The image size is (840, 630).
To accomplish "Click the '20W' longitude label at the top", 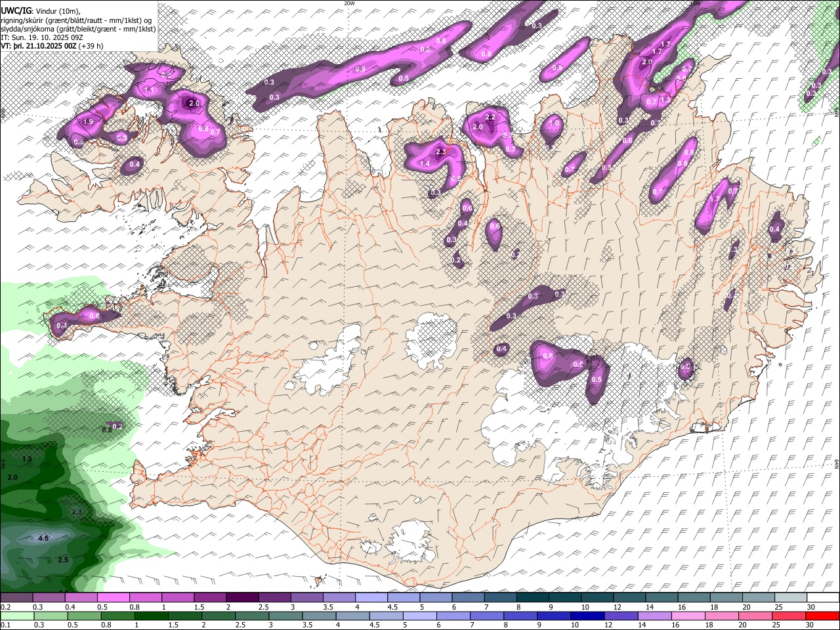I will pyautogui.click(x=349, y=3).
